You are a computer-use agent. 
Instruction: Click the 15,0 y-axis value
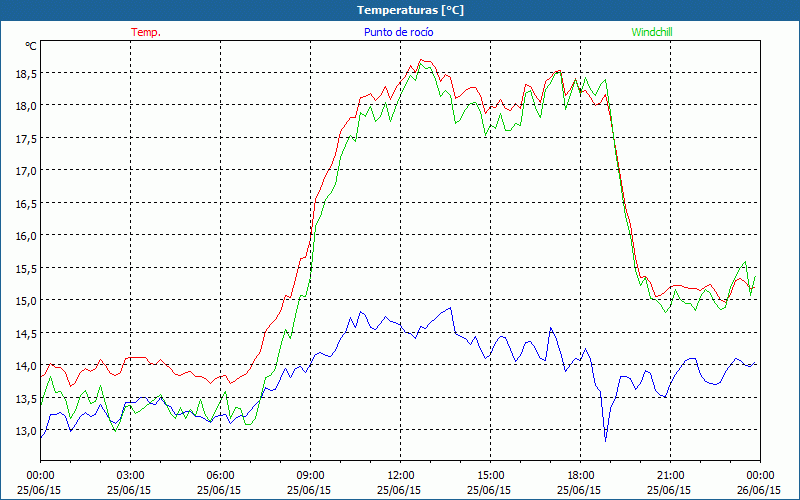pos(26,301)
